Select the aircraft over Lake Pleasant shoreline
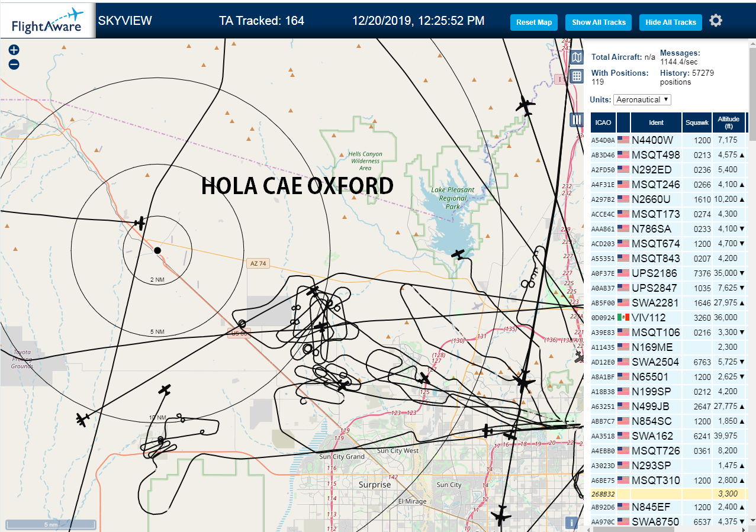Viewport: 756px width, 532px height. [x=458, y=254]
